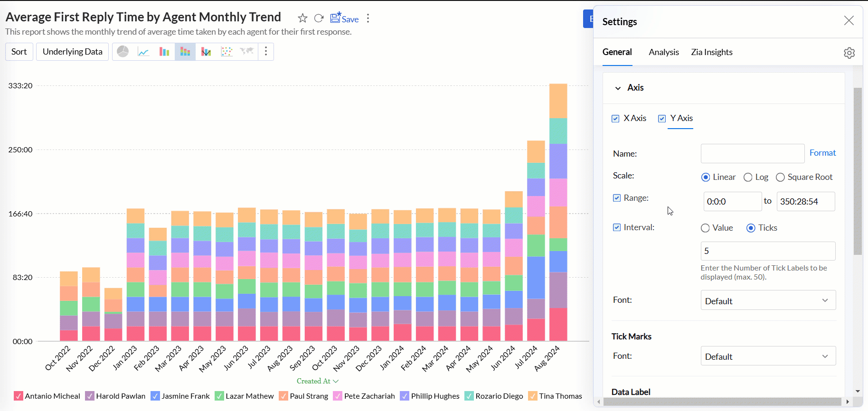Toggle the Tina Thomas legend color box
Image resolution: width=868 pixels, height=411 pixels.
pos(533,396)
